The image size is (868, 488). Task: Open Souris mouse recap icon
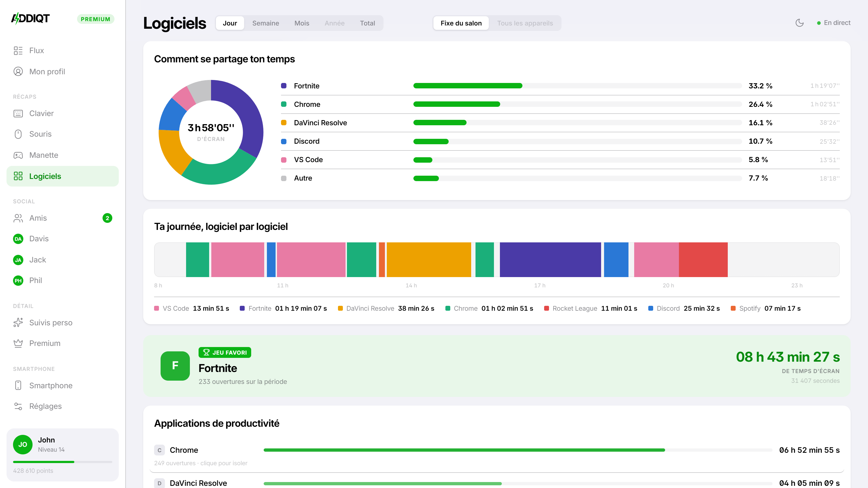pos(18,134)
